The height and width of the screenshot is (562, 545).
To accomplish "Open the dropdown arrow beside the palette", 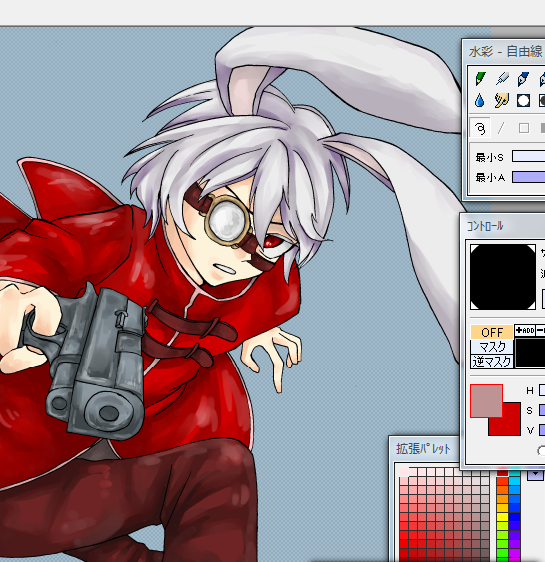I will [535, 475].
